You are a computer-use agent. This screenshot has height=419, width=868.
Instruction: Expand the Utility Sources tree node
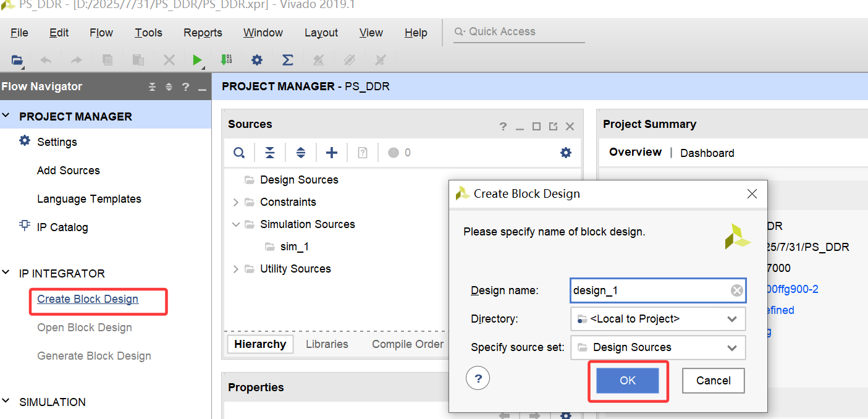pos(235,269)
